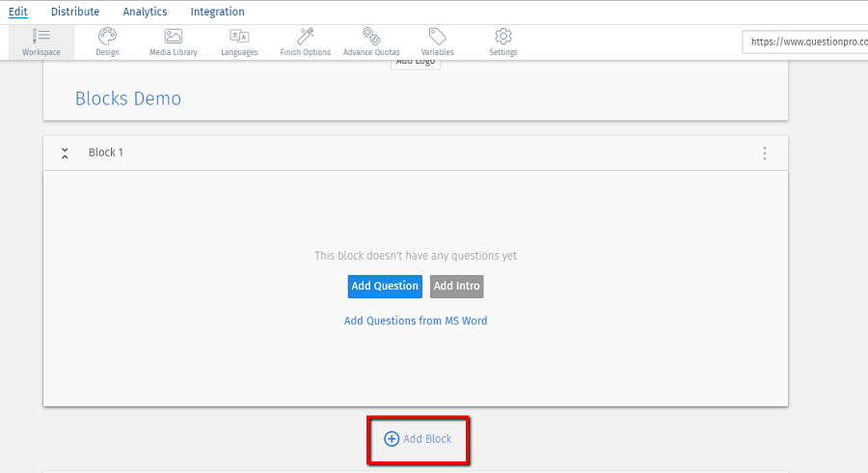Open Block 1 three-dot options menu
The height and width of the screenshot is (473, 868).
tap(765, 153)
